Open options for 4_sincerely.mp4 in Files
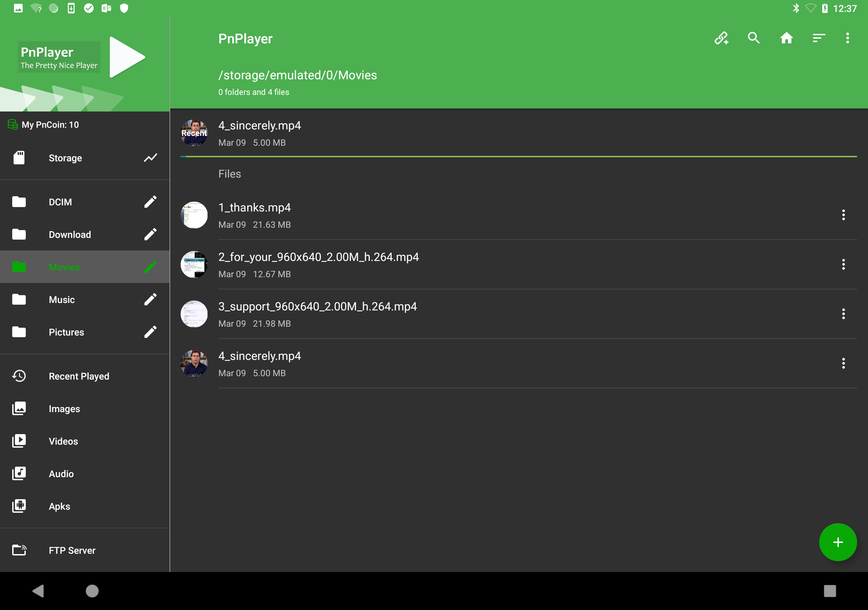 pyautogui.click(x=844, y=363)
